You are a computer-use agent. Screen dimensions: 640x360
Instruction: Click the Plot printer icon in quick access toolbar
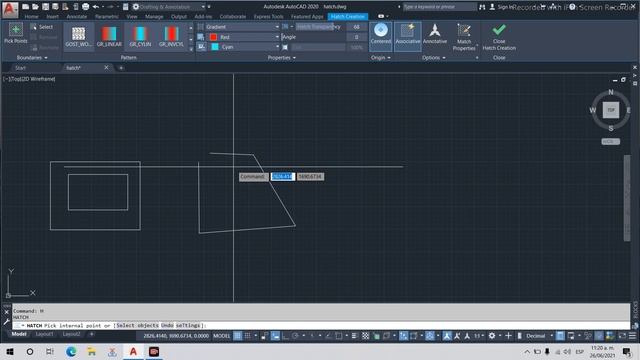click(85, 7)
